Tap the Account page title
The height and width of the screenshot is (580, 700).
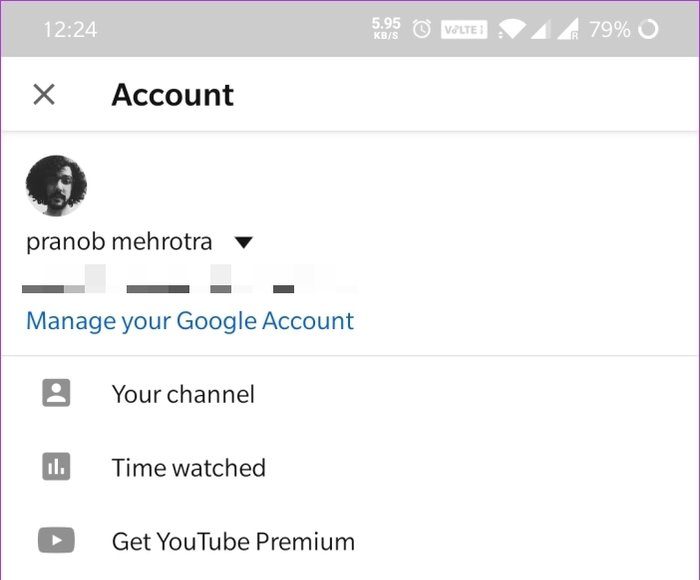click(x=172, y=95)
